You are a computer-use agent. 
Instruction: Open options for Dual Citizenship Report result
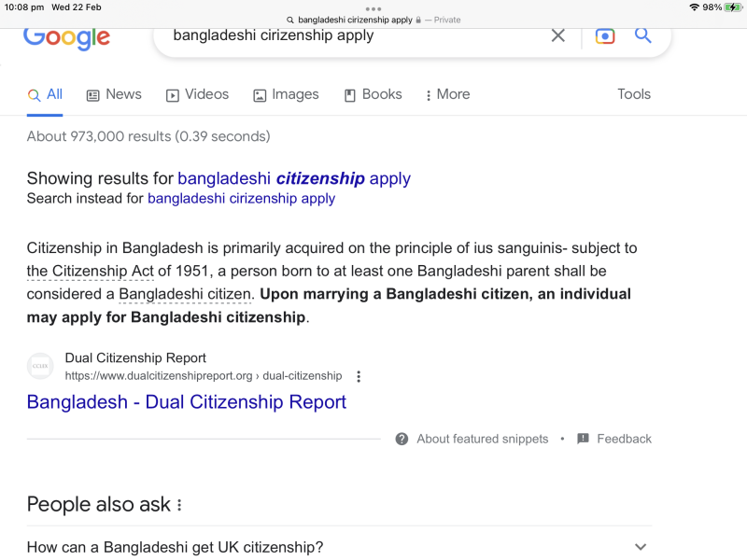[x=359, y=376]
